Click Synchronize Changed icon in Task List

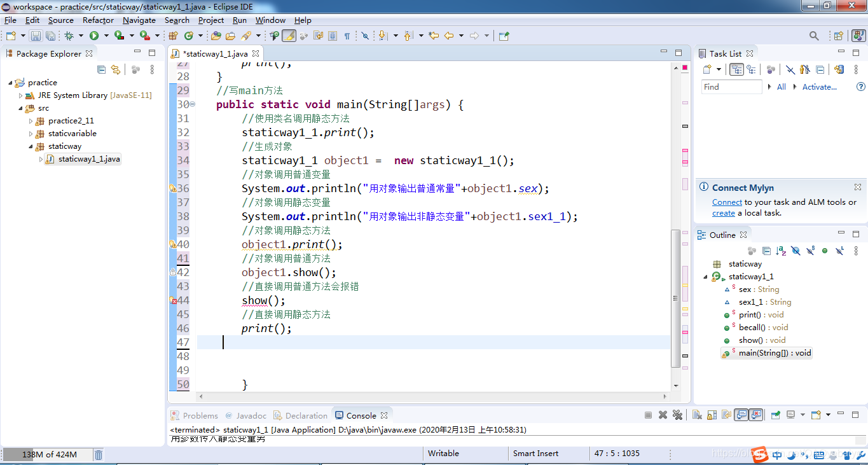click(839, 70)
